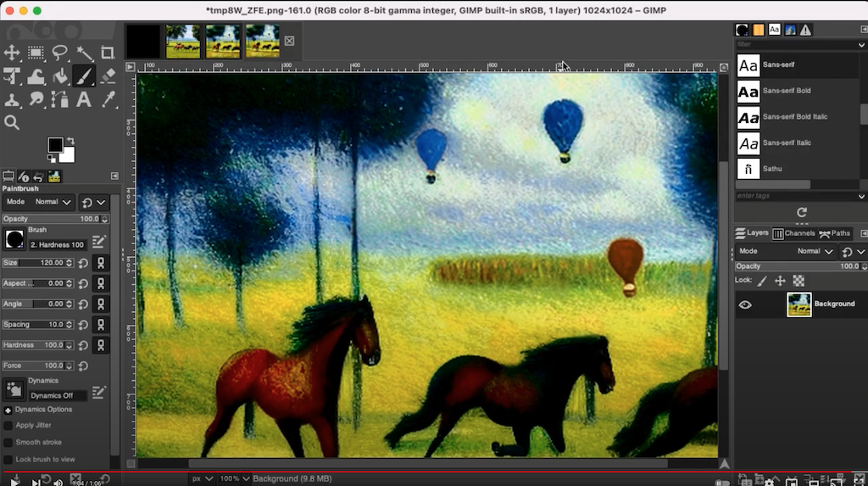Enable Smooth stroke checkbox
868x486 pixels.
click(8, 443)
